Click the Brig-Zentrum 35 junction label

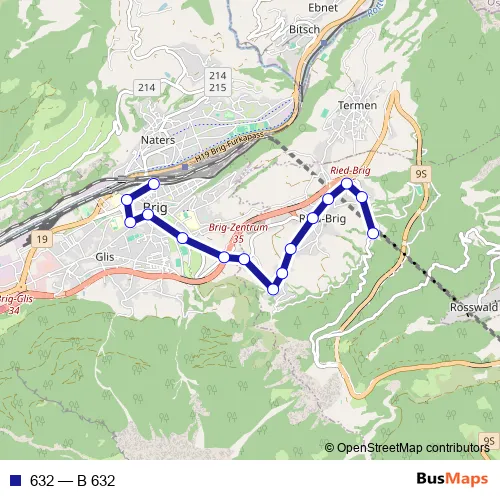coord(238,233)
